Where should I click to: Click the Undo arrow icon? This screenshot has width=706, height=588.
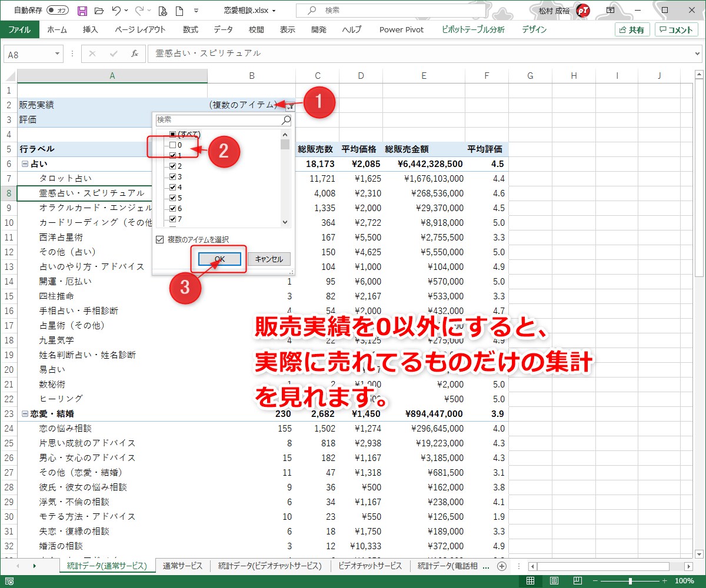point(116,10)
